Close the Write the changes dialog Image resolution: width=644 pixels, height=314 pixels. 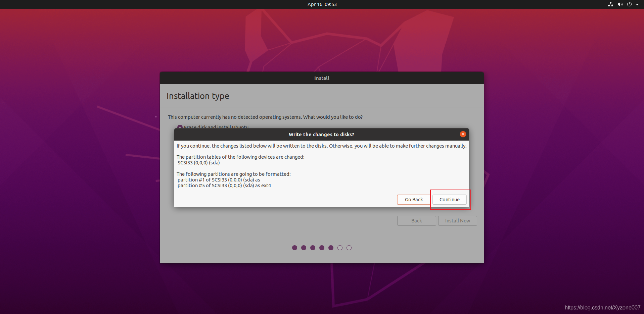[x=463, y=134]
